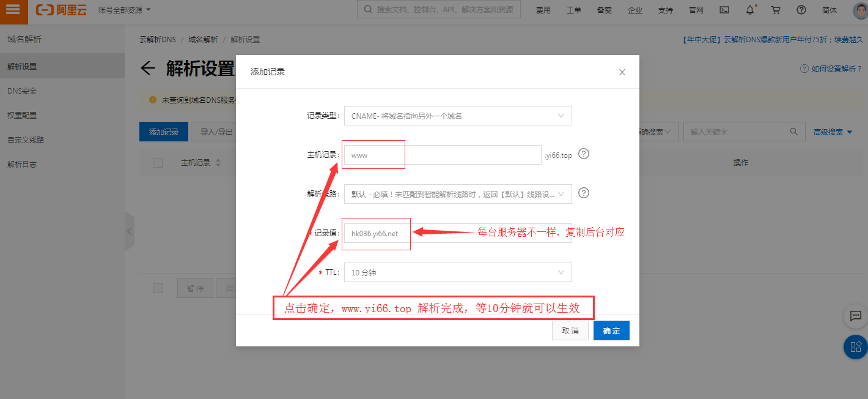Click 备案 in the top menu bar
Image resolution: width=868 pixels, height=399 pixels.
(x=604, y=10)
